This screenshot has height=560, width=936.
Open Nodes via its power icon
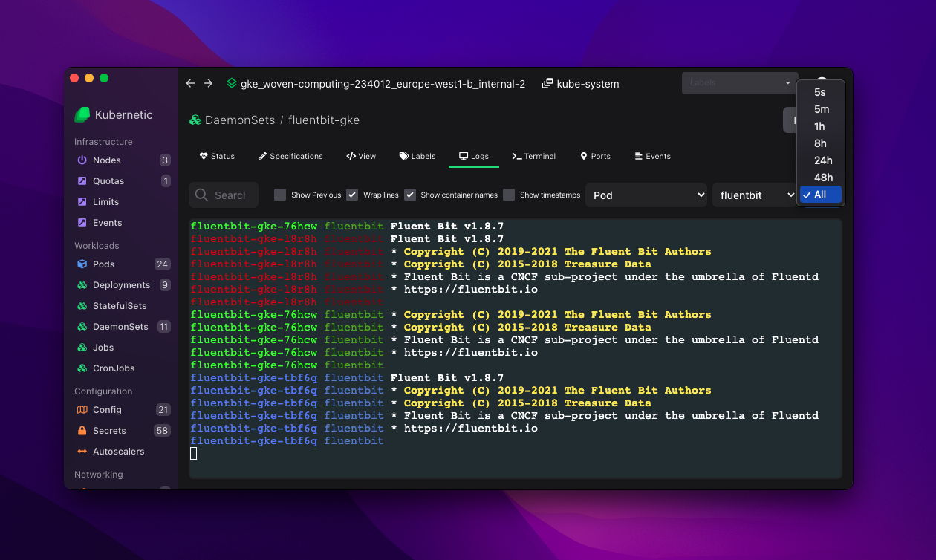82,160
